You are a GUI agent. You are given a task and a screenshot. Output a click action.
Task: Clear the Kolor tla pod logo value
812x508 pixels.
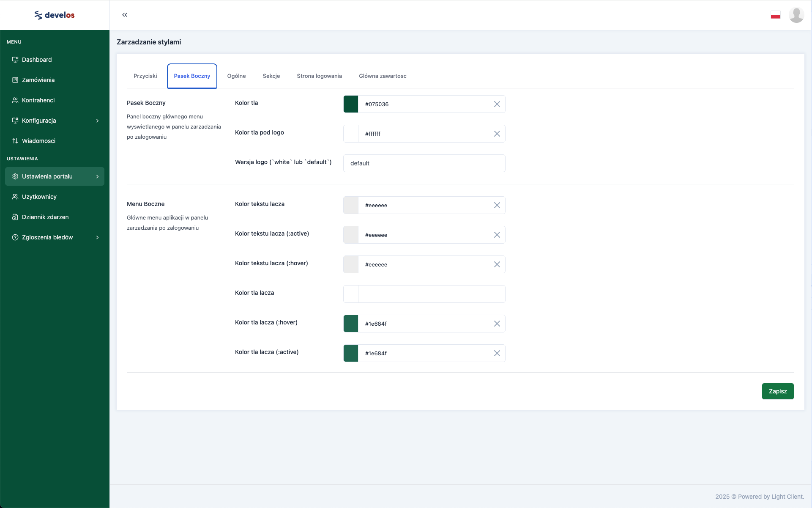(497, 134)
